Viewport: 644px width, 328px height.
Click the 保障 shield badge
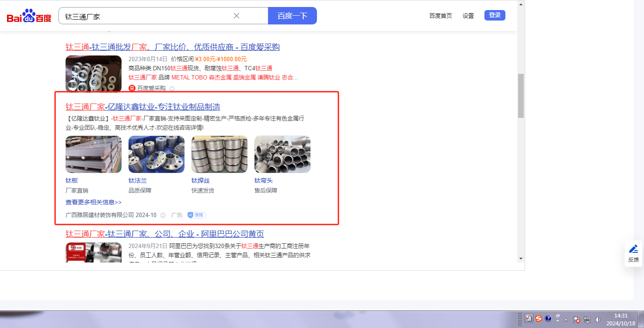[x=196, y=215]
